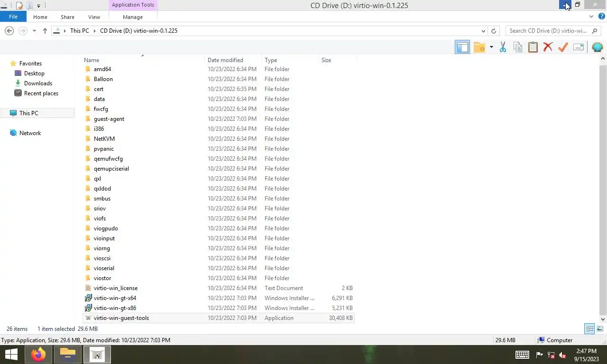Open the Recent locations dropdown arrow
The height and width of the screenshot is (364, 607).
click(x=34, y=31)
